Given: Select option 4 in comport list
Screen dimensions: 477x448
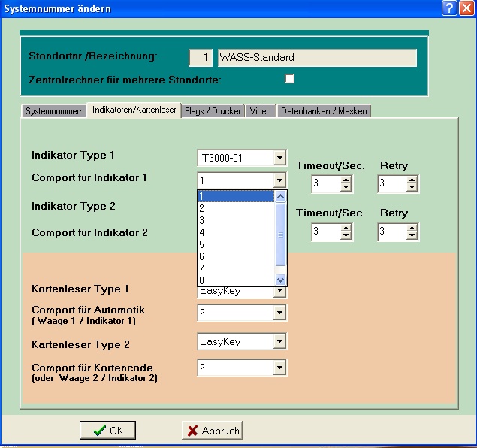Looking at the screenshot, I should point(235,232).
